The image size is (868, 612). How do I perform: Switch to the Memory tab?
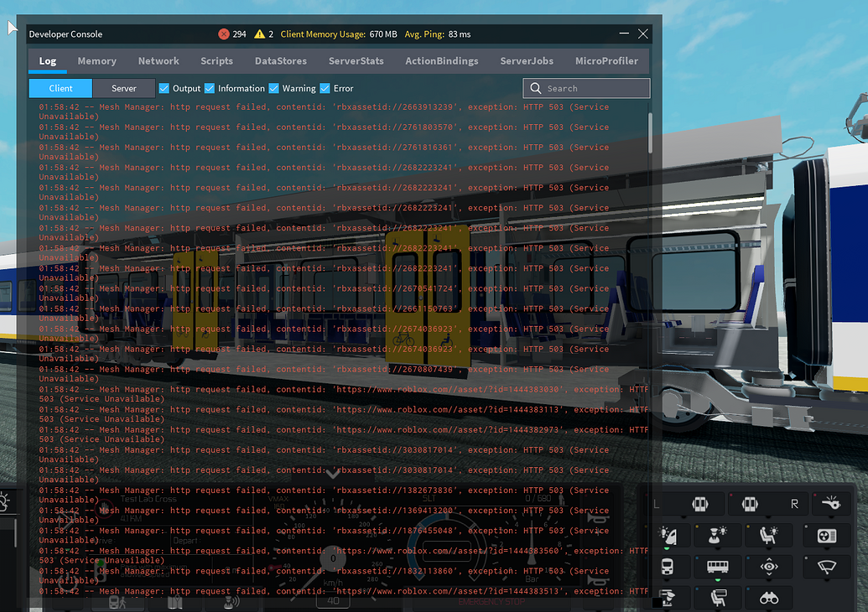97,61
